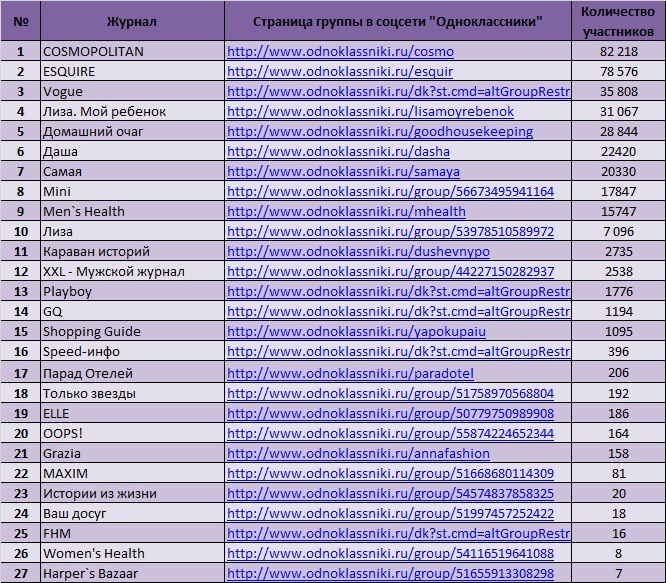Viewport: 666px width, 583px height.
Task: Open the Harper's Bazaar group link
Action: point(390,574)
